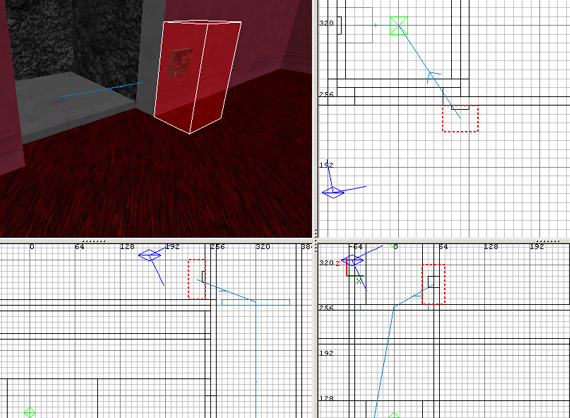Click the center splitter where four viewports meet
Screen dimensions: 570x418
click(x=315, y=240)
